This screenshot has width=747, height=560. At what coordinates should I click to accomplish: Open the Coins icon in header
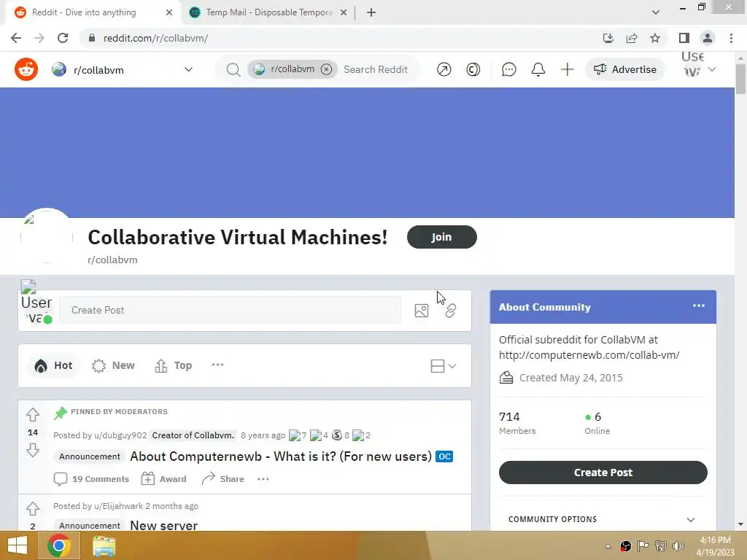(473, 69)
